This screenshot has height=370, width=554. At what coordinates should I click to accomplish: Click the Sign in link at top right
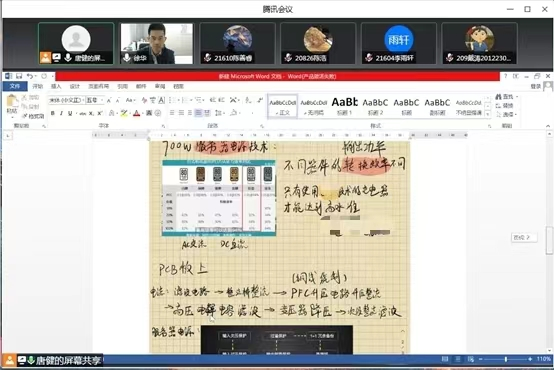pyautogui.click(x=536, y=86)
